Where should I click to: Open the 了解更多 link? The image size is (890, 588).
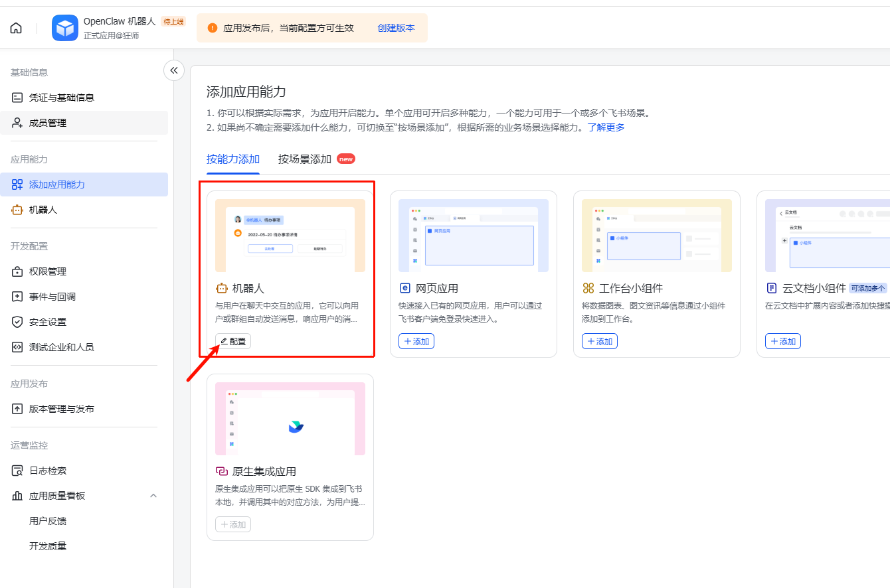tap(606, 127)
